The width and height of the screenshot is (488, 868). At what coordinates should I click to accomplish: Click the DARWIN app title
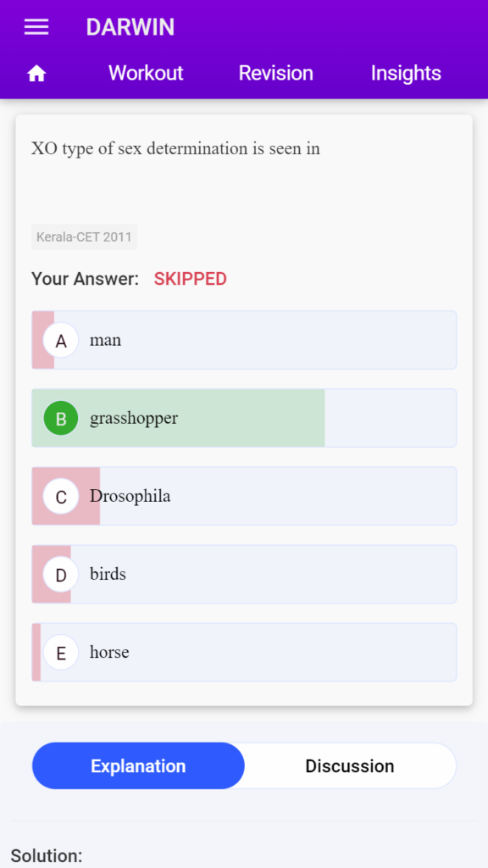pos(130,27)
